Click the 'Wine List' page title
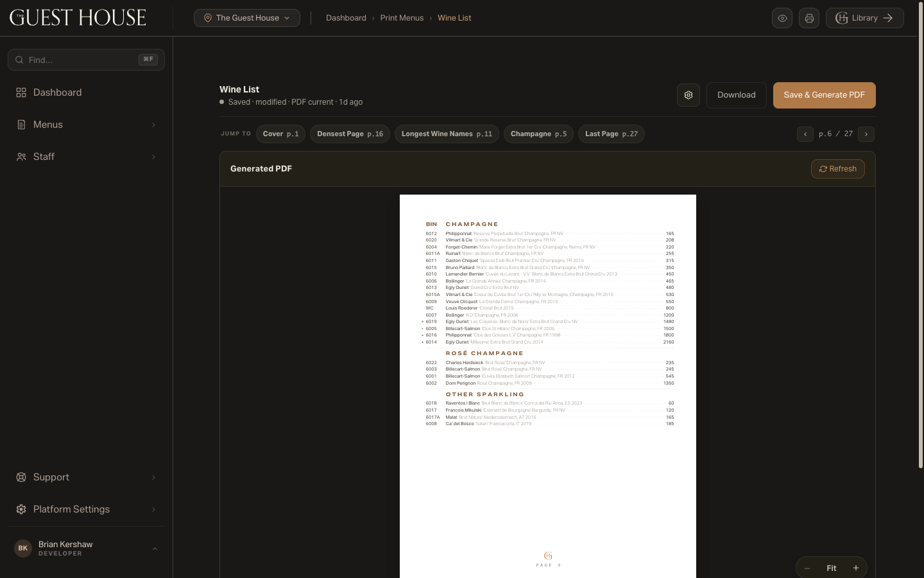This screenshot has height=578, width=924. coord(239,89)
